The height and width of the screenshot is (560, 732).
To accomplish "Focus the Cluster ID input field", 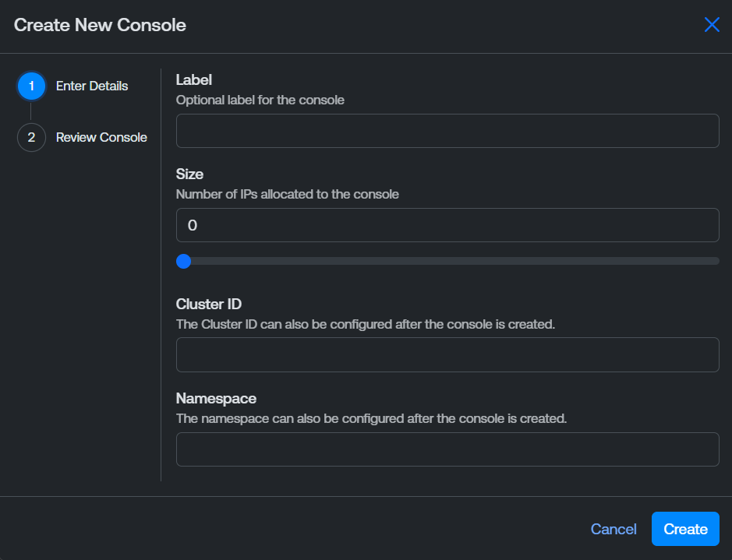I will click(x=447, y=354).
